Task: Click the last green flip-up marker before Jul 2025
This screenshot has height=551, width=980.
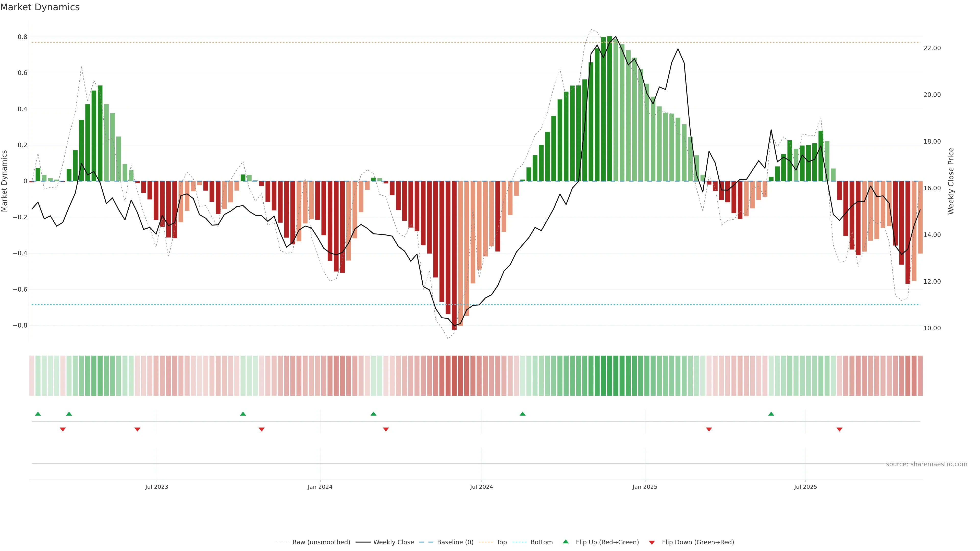Action: point(771,414)
